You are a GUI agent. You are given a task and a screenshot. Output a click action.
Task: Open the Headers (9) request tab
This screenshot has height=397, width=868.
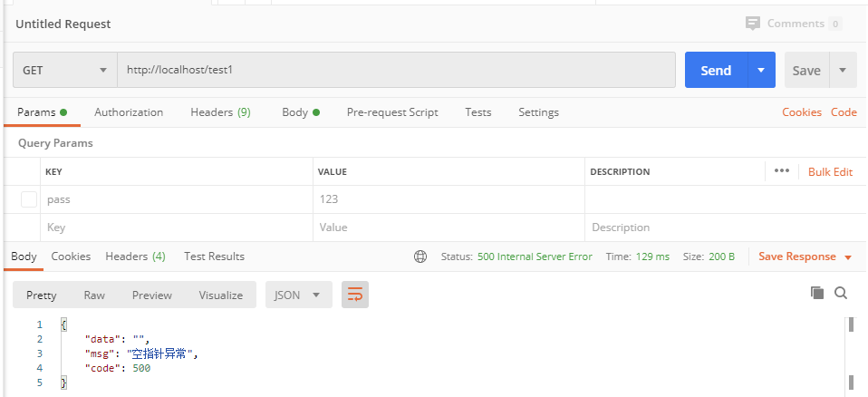coord(220,112)
